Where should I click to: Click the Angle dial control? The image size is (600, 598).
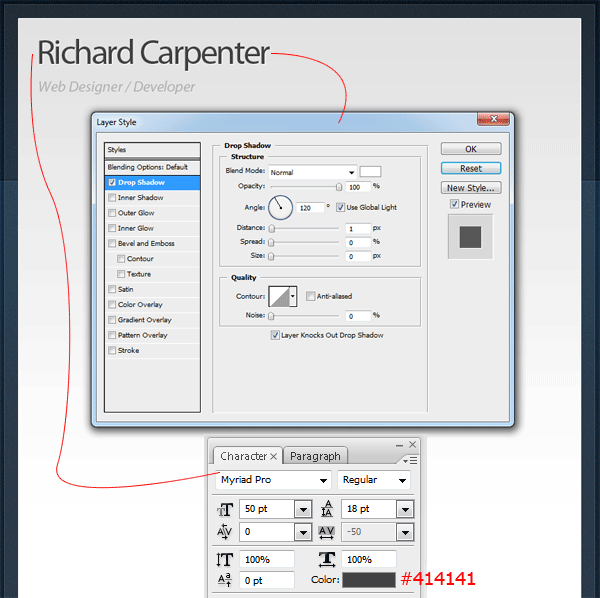(x=280, y=208)
